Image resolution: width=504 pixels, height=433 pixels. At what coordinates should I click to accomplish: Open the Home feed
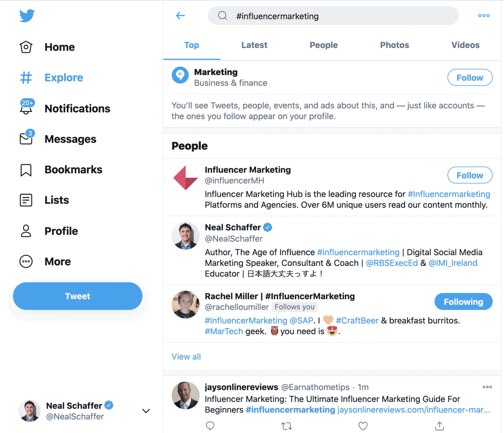click(x=59, y=47)
